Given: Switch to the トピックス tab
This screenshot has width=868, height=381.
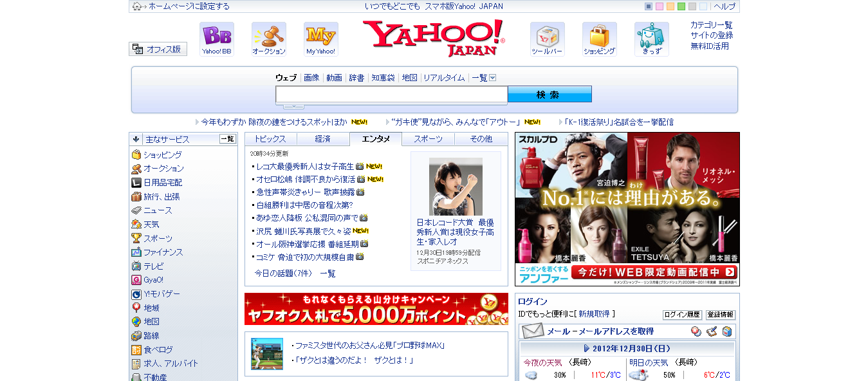Looking at the screenshot, I should (x=270, y=139).
